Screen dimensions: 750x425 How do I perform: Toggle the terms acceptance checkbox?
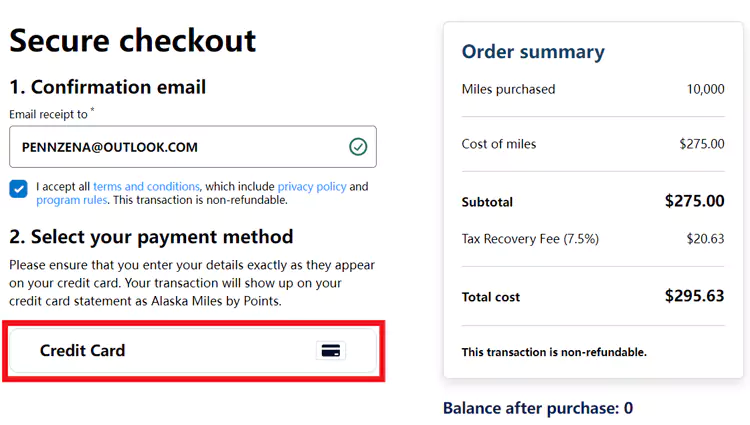click(x=19, y=188)
